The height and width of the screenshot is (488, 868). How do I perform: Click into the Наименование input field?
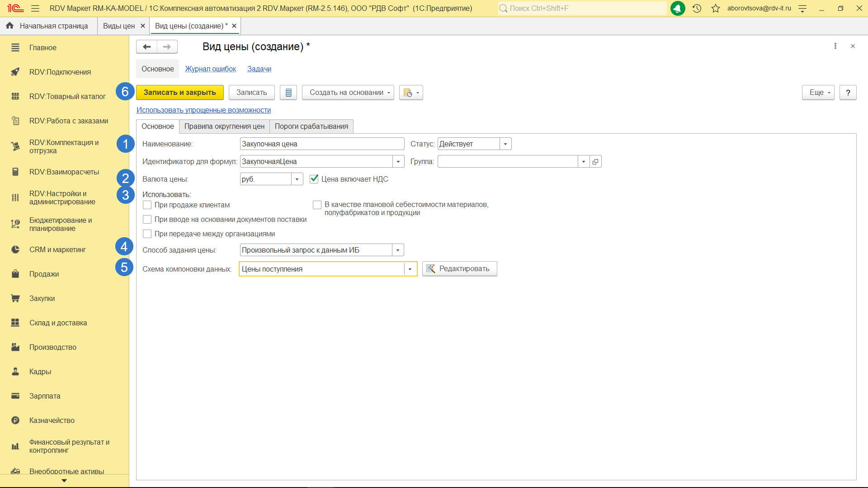pos(322,144)
